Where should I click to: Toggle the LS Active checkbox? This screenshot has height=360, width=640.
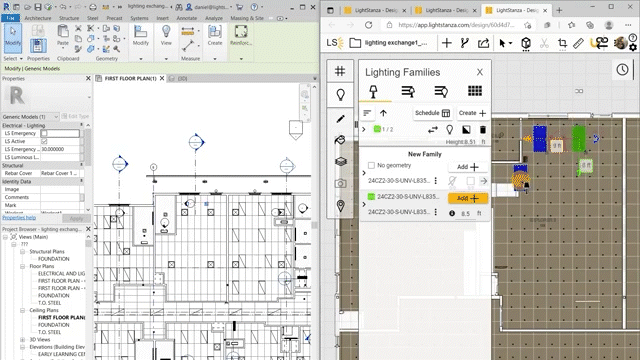click(44, 141)
